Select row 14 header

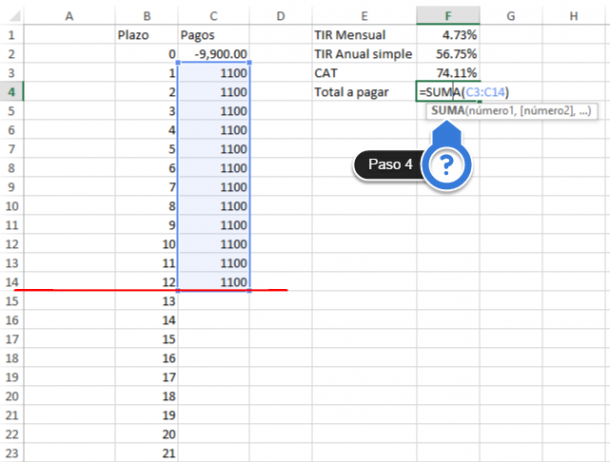click(x=10, y=282)
